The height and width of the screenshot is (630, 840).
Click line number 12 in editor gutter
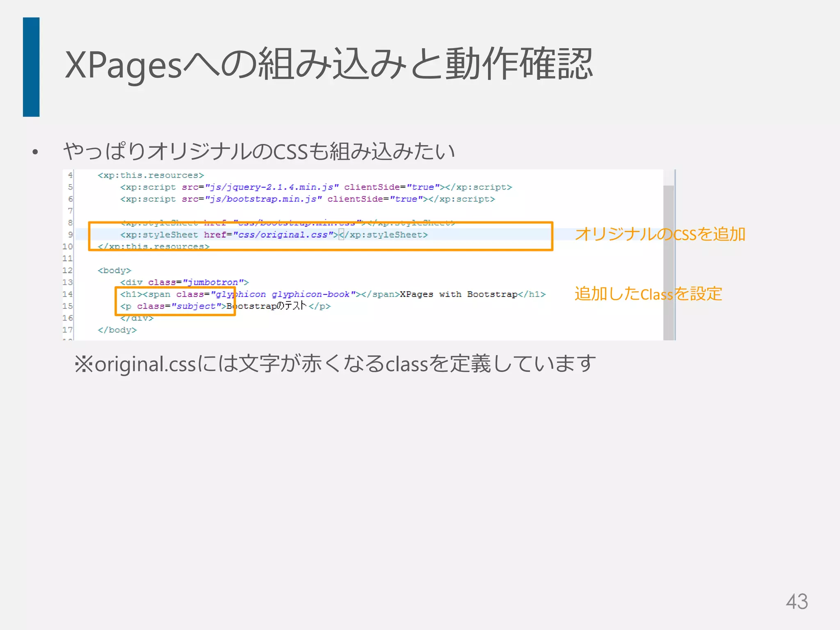(68, 270)
